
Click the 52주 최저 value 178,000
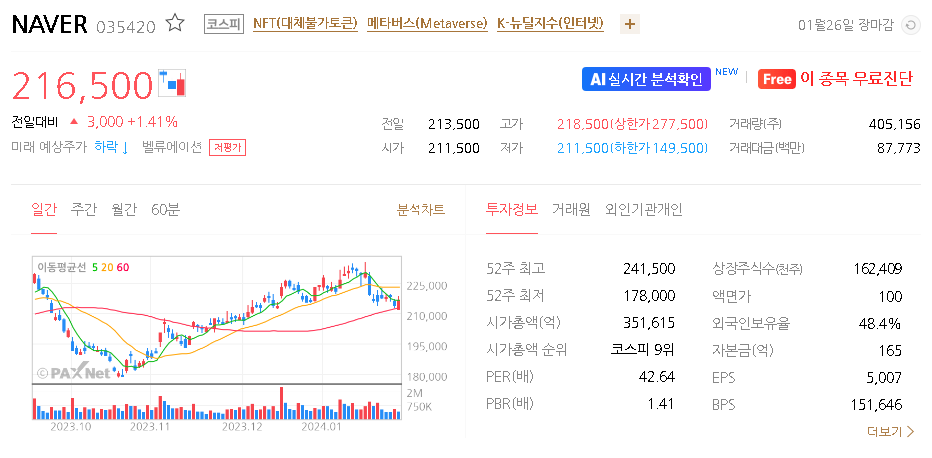point(649,296)
